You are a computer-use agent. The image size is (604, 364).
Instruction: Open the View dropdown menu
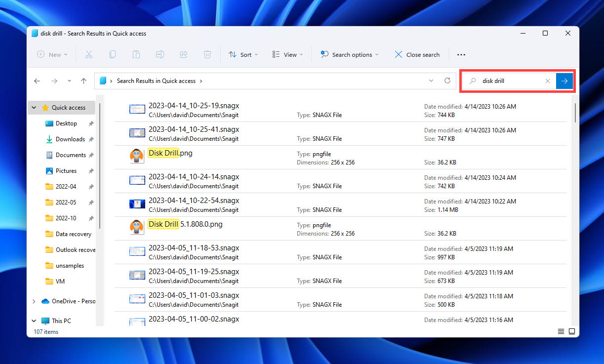287,55
